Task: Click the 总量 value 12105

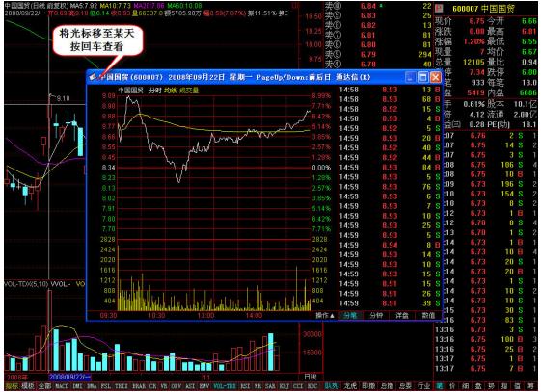Action: (473, 63)
